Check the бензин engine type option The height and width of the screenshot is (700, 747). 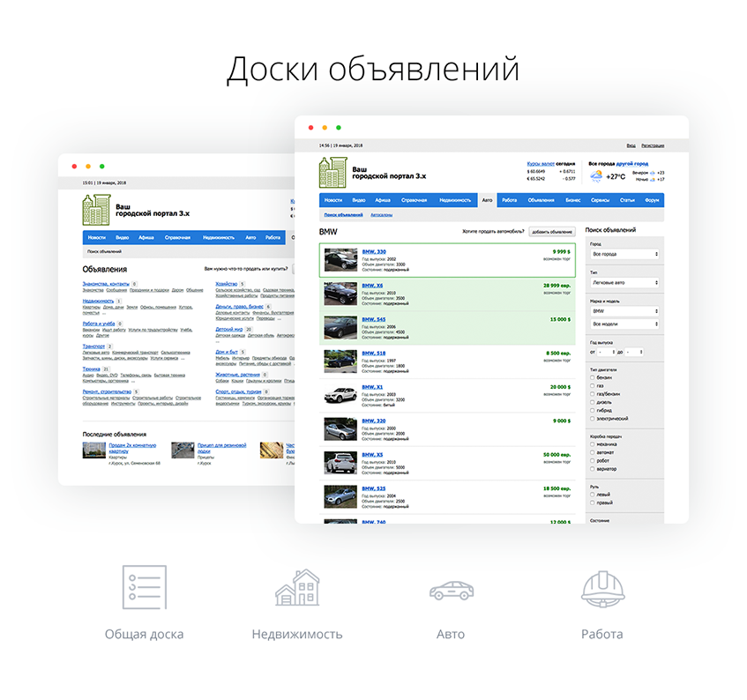tap(593, 377)
